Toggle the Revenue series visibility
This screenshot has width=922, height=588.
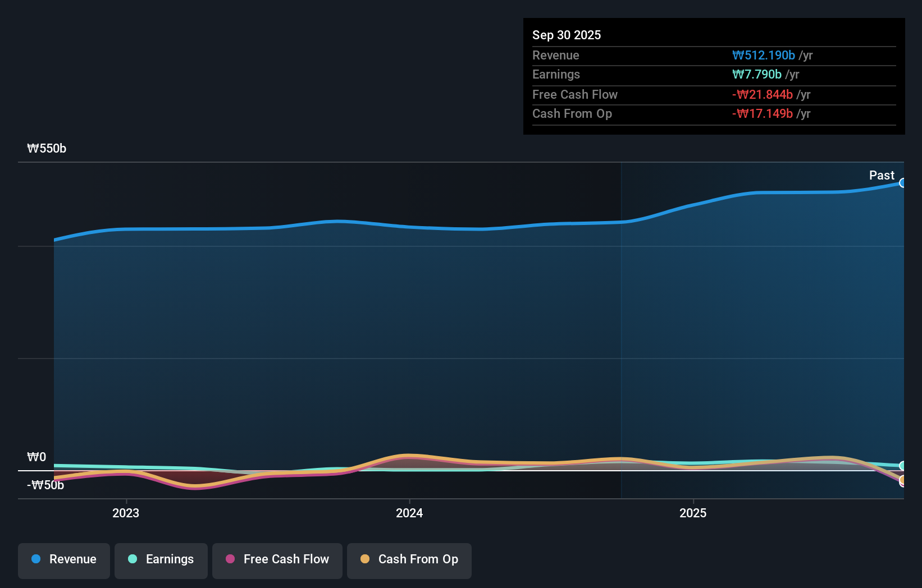click(63, 559)
